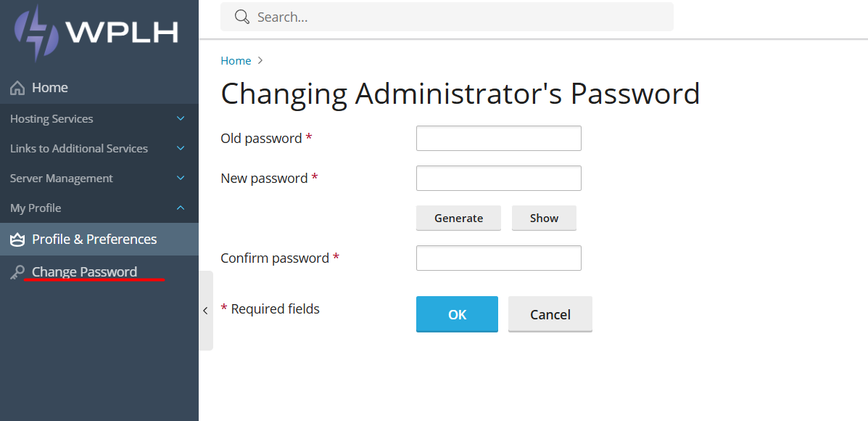Follow the Home breadcrumb link
The image size is (868, 421).
coord(236,60)
